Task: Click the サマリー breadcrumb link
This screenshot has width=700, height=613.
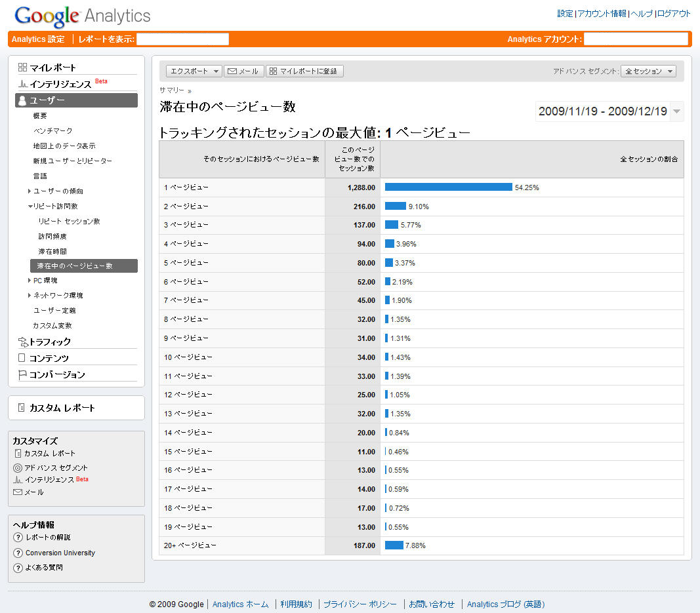Action: pyautogui.click(x=172, y=90)
